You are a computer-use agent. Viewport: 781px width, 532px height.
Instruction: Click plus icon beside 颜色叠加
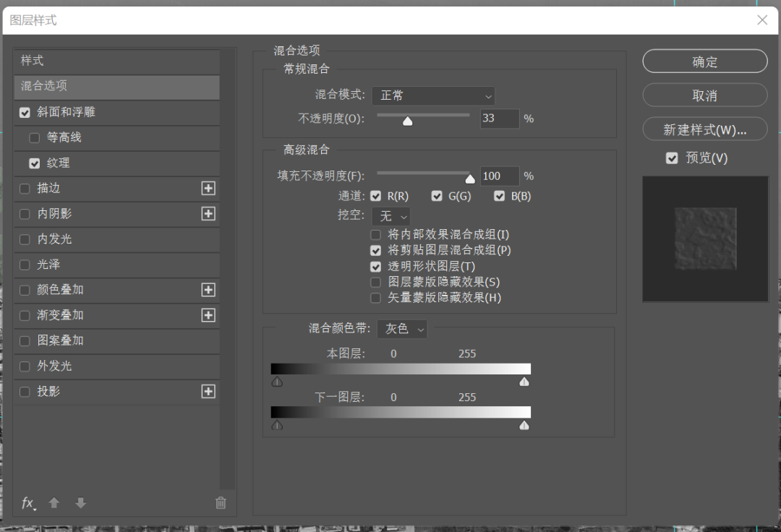[x=208, y=290]
